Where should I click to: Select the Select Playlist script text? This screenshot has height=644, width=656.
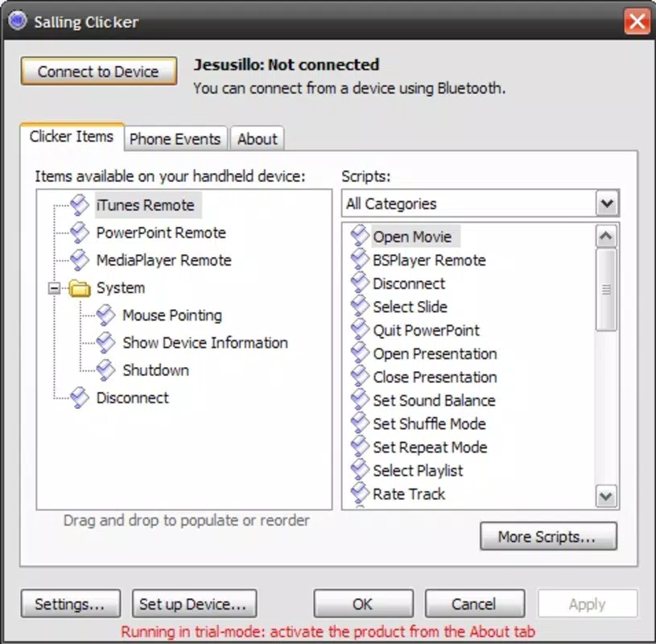coord(419,471)
